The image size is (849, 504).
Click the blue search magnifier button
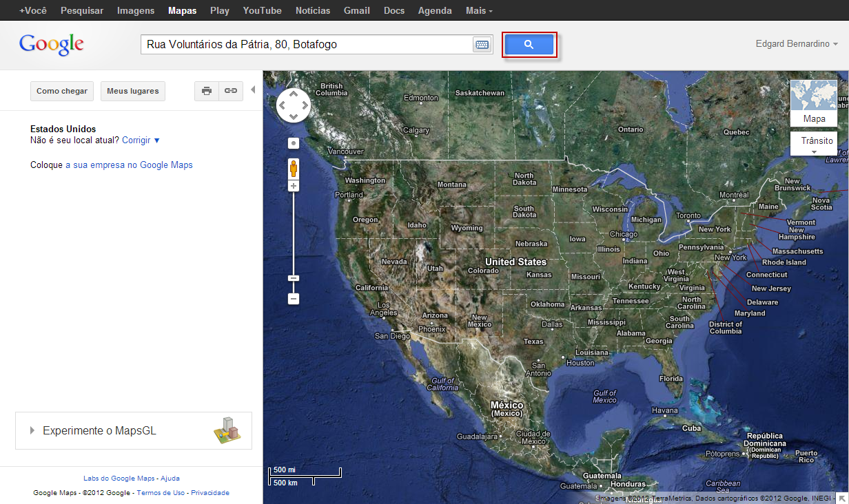point(529,45)
